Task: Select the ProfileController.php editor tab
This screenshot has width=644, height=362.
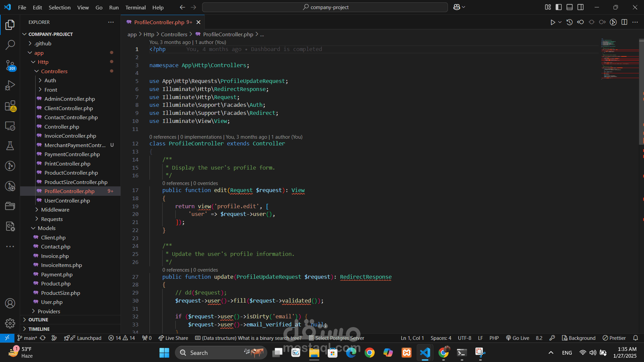Action: [159, 22]
